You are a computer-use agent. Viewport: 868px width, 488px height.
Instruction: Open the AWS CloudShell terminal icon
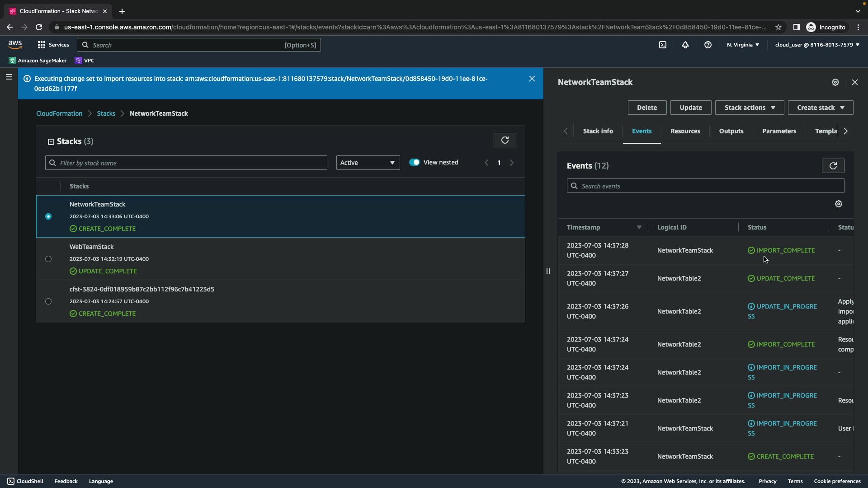[x=663, y=45]
